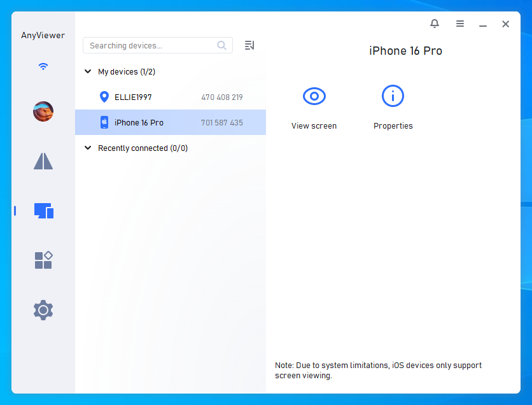Select the ELLIE1997 device row
532x405 pixels.
click(171, 97)
